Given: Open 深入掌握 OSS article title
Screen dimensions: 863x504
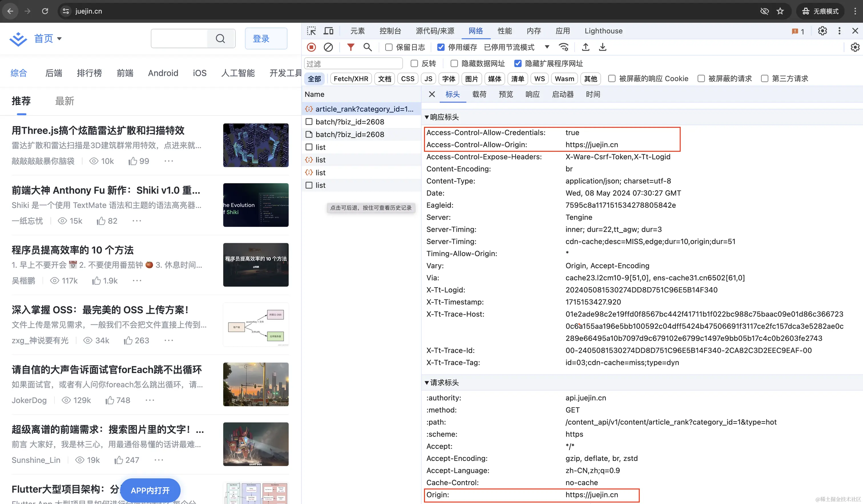Looking at the screenshot, I should pos(100,309).
